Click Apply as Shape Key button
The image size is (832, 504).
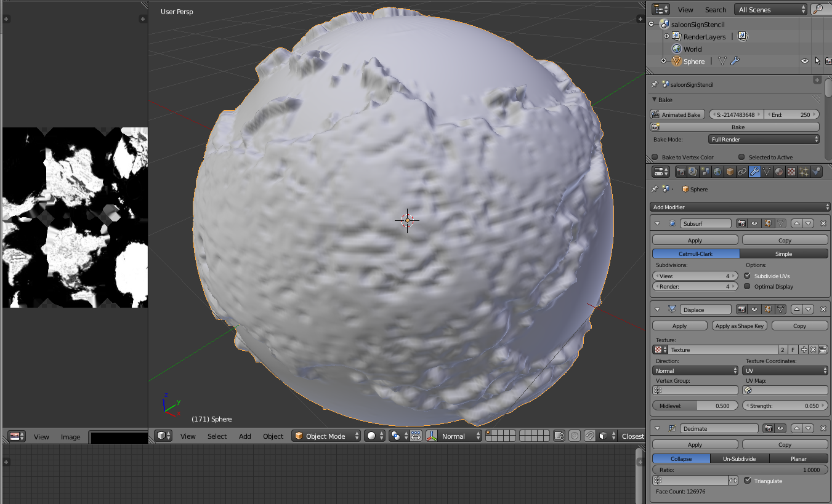(740, 326)
